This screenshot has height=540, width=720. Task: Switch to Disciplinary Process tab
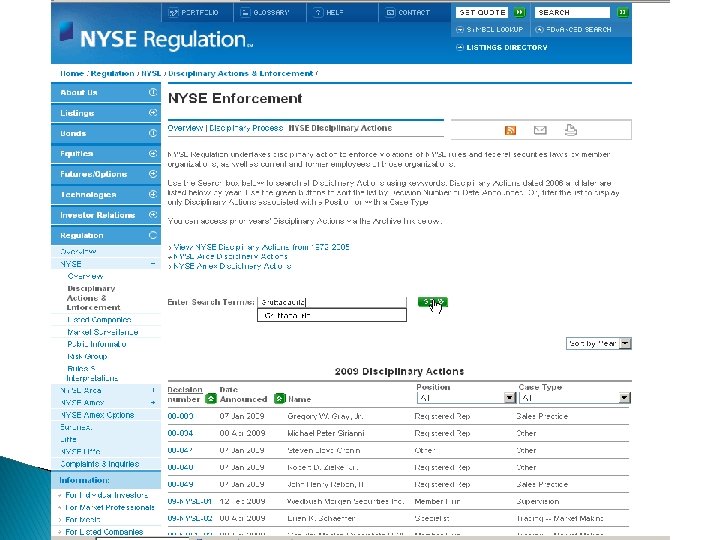pyautogui.click(x=246, y=128)
